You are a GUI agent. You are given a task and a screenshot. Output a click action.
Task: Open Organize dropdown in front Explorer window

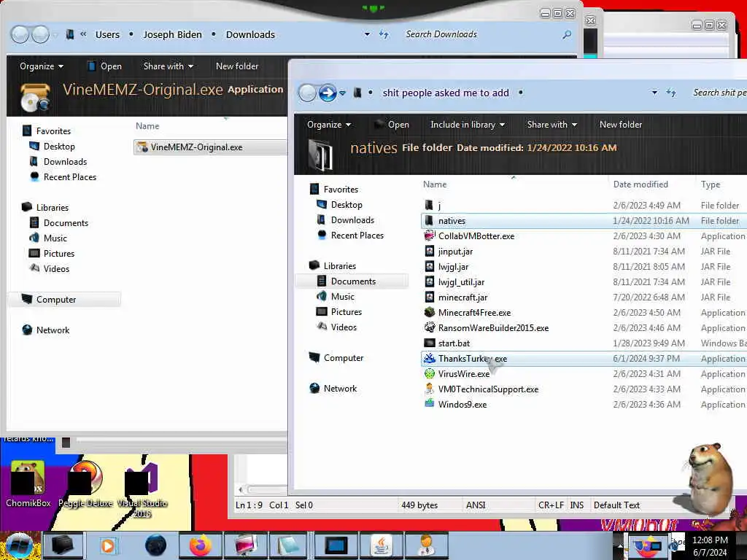tap(329, 124)
